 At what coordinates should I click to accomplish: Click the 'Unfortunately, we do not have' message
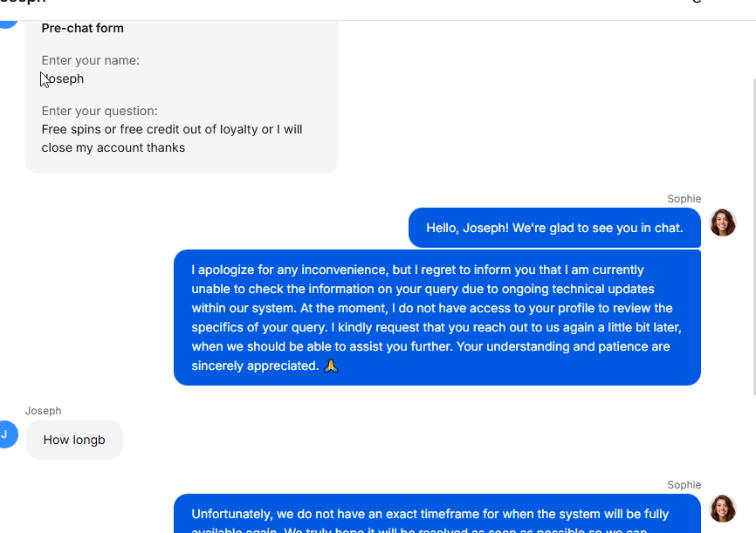point(436,514)
